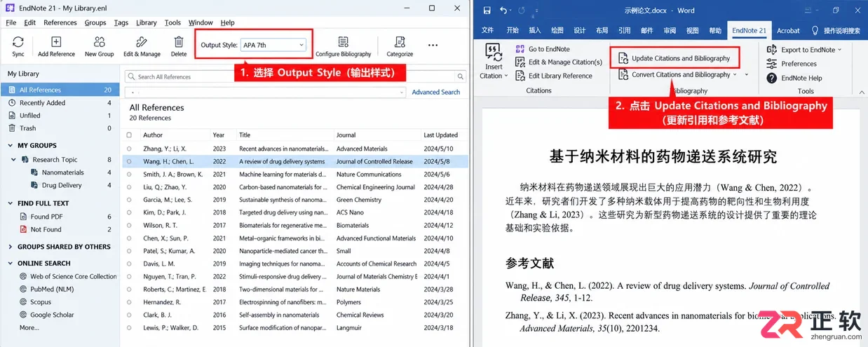
Task: Collapse the MY GROUPS section
Action: point(11,146)
